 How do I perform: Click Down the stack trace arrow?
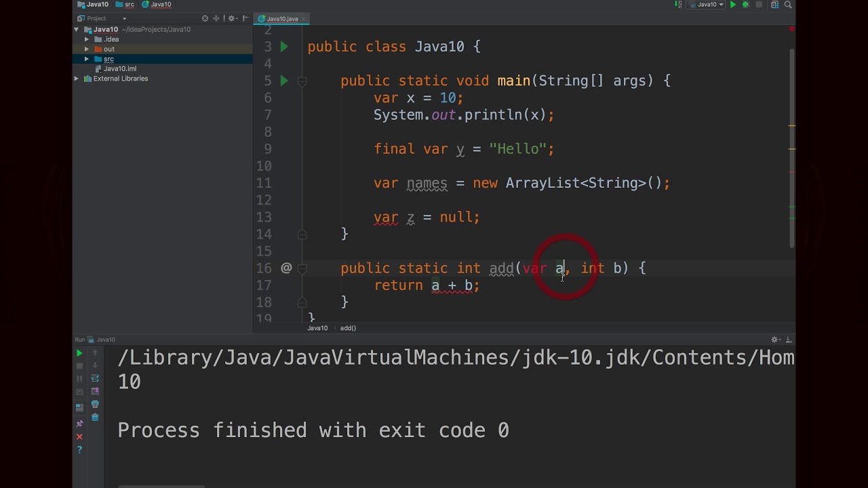[x=95, y=366]
